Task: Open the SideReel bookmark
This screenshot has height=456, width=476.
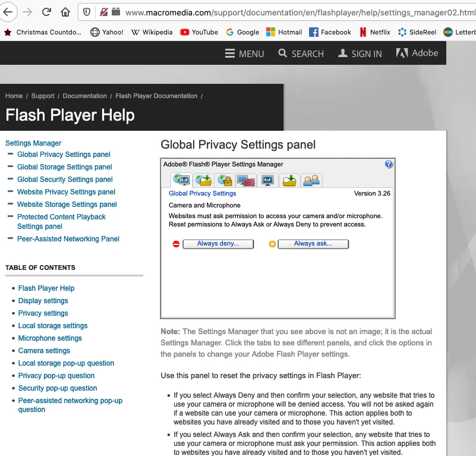Action: [417, 32]
